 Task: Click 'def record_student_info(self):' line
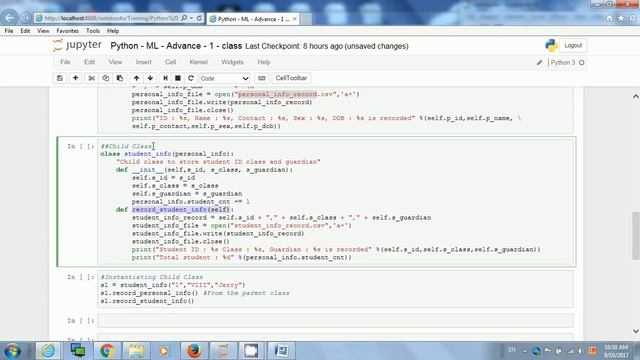tap(175, 209)
